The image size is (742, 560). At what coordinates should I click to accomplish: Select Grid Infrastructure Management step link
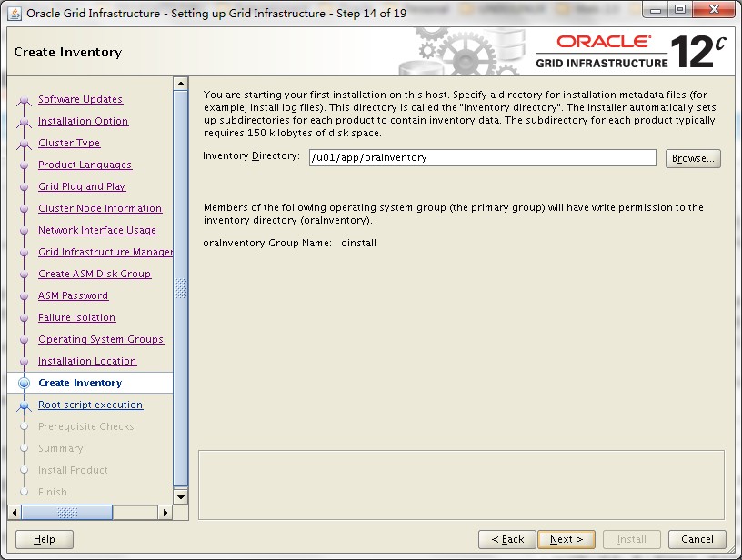pos(105,252)
